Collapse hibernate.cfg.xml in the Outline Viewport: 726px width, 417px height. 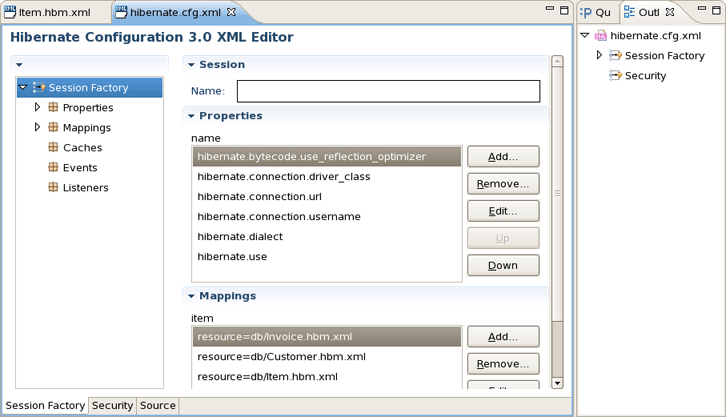tap(585, 35)
